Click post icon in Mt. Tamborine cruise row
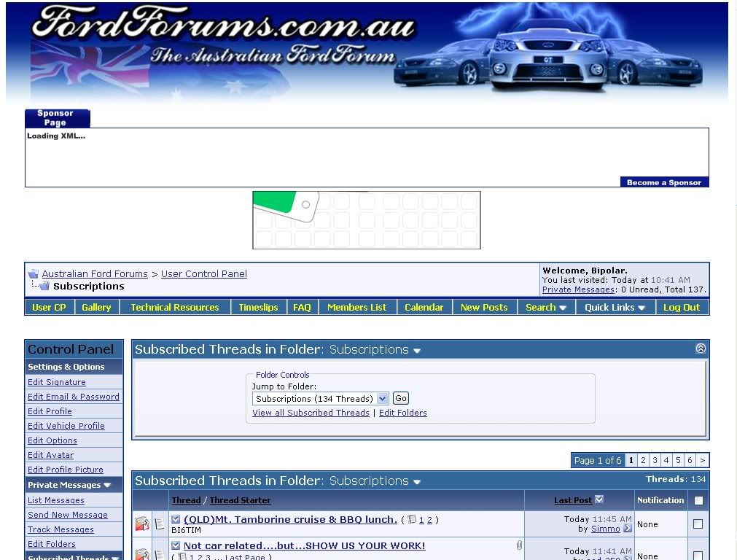This screenshot has height=560, width=737. pos(160,524)
